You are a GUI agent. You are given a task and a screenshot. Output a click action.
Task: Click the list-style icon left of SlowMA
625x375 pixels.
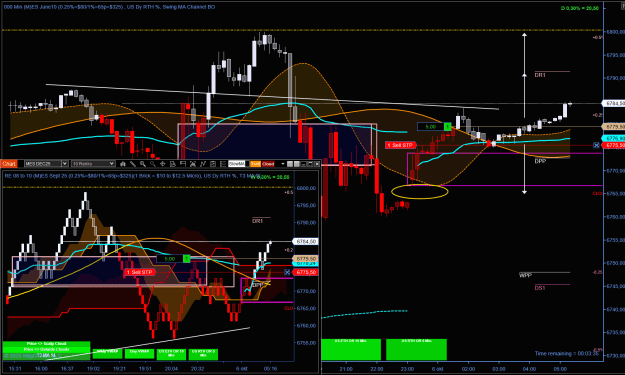coord(223,164)
